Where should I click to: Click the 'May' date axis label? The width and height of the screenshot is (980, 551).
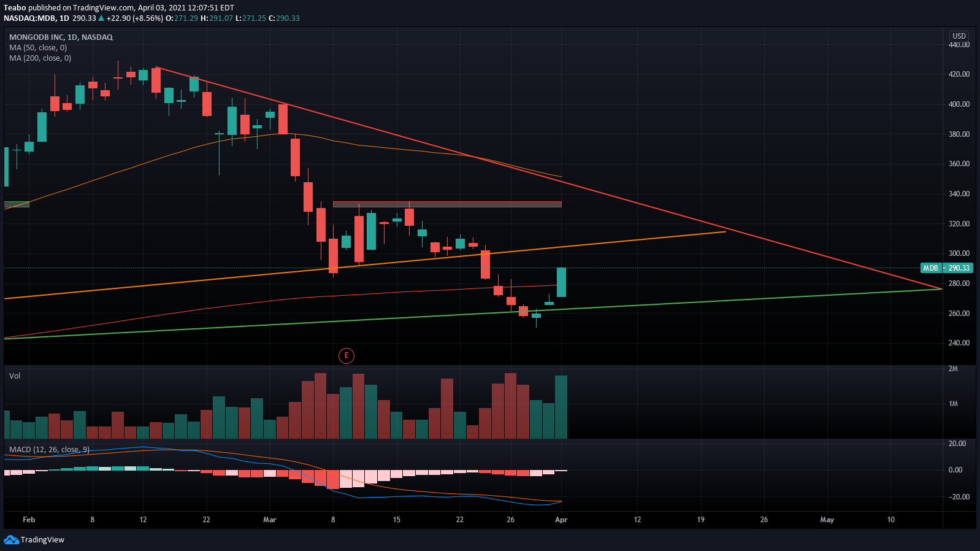click(827, 520)
